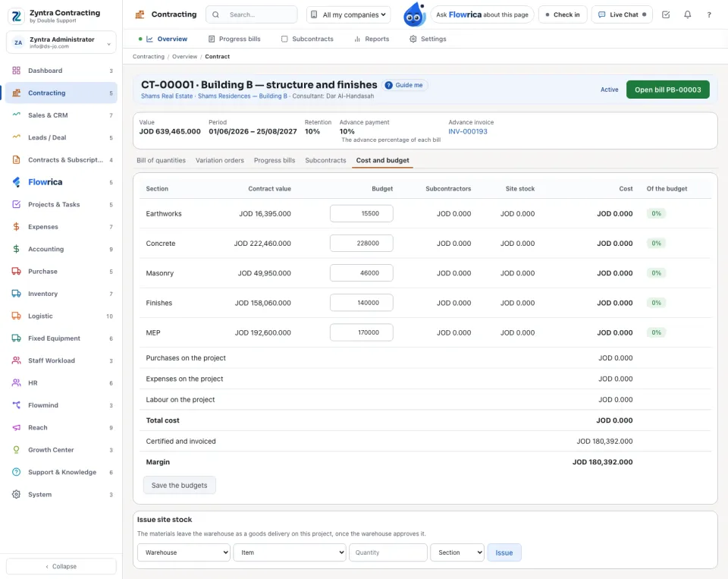Click the Search field in header
The image size is (728, 579).
click(252, 15)
